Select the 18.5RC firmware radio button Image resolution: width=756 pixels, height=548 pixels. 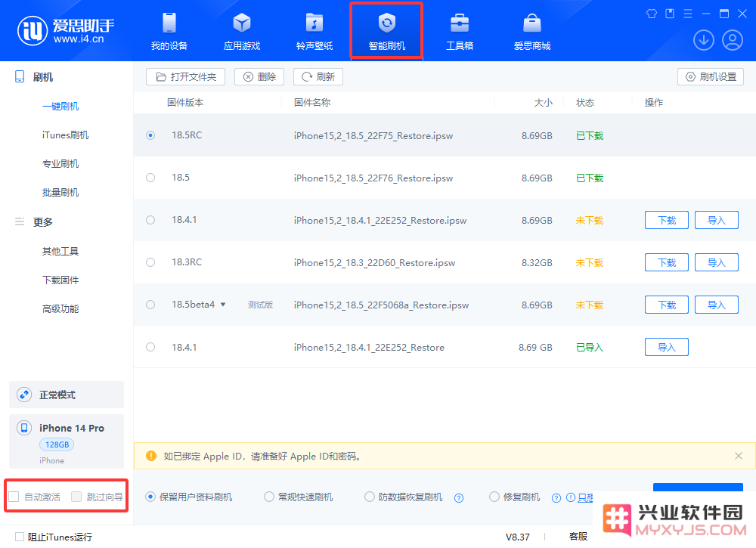click(x=150, y=135)
